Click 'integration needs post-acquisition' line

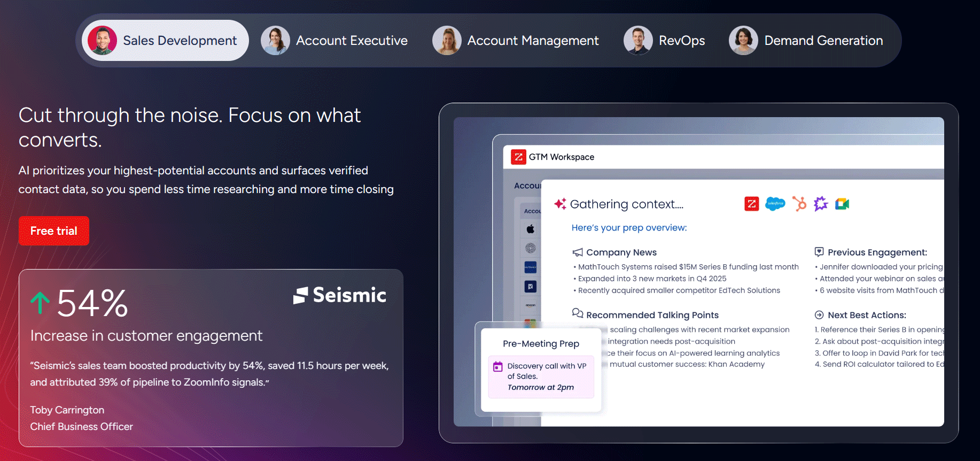pyautogui.click(x=671, y=341)
